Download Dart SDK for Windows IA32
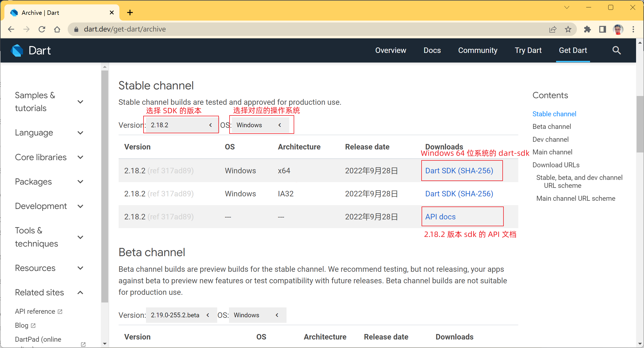 [x=459, y=194]
